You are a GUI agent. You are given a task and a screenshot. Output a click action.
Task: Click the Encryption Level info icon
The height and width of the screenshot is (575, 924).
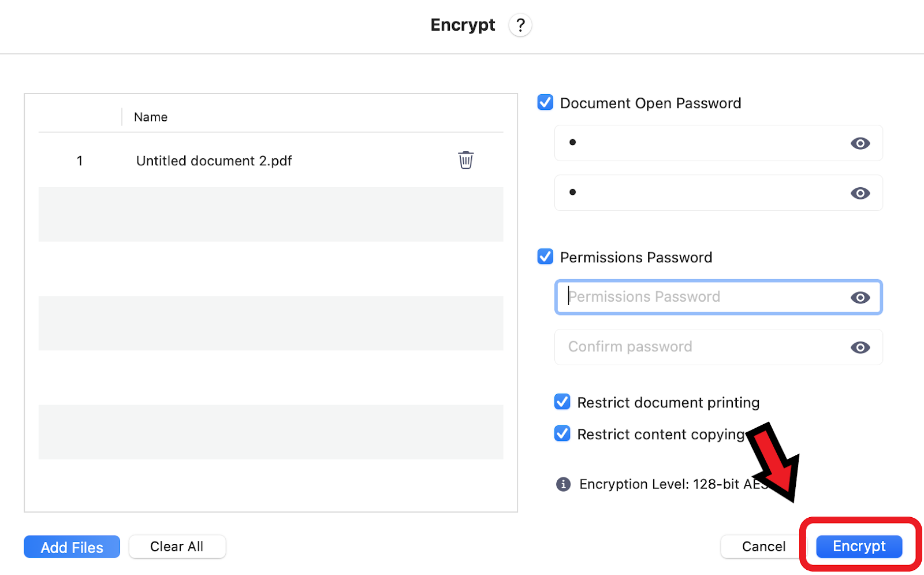(x=563, y=484)
